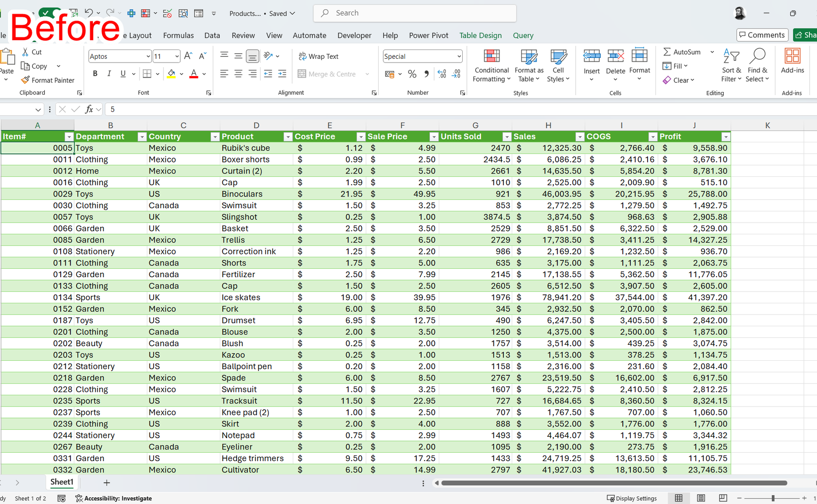817x504 pixels.
Task: Switch to the Query tab
Action: [523, 35]
